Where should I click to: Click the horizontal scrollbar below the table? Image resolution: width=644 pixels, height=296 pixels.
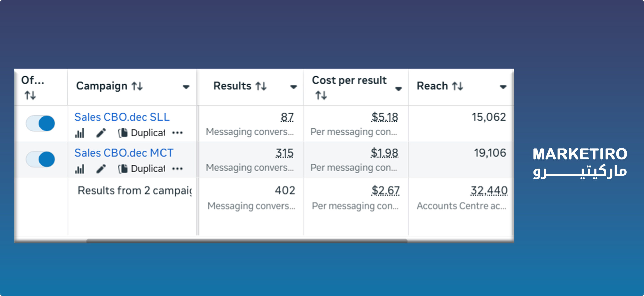pos(247,241)
